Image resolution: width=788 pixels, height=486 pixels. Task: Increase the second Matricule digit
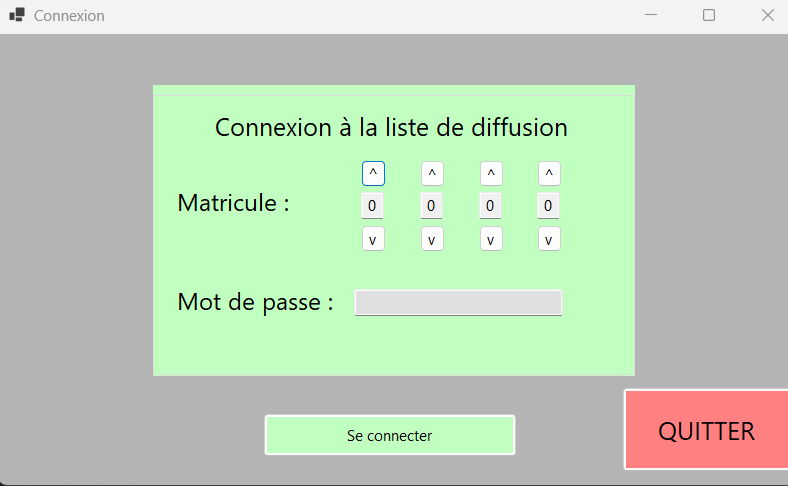432,173
